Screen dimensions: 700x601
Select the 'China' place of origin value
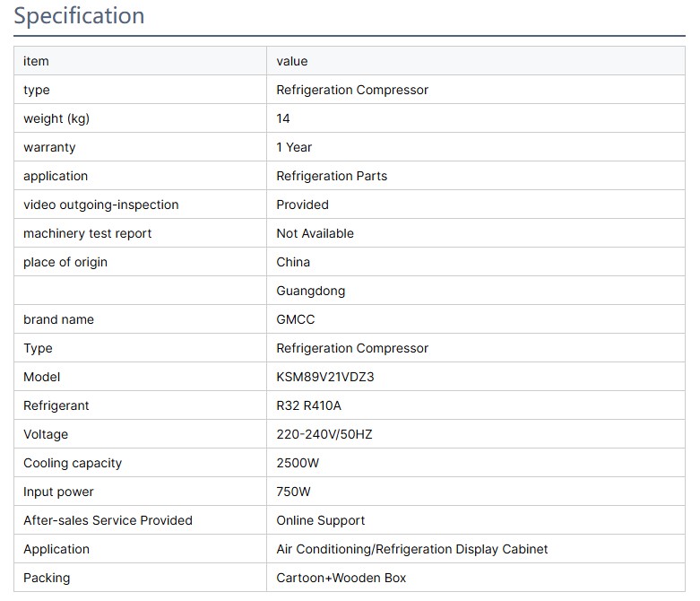click(x=293, y=262)
